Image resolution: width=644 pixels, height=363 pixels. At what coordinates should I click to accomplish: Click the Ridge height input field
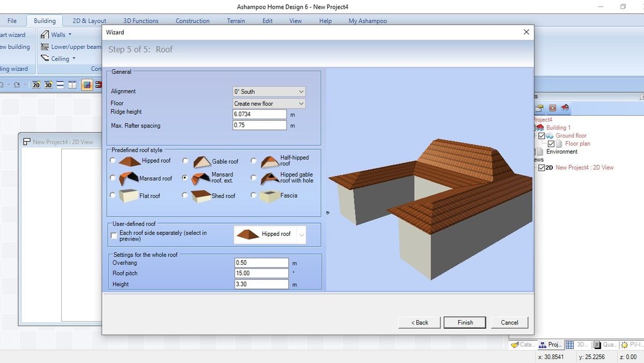260,114
